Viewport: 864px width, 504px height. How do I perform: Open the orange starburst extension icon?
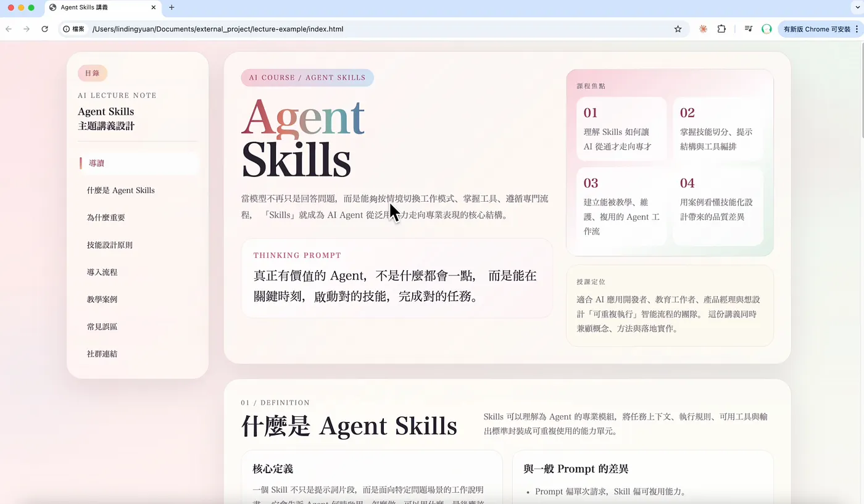pos(703,29)
